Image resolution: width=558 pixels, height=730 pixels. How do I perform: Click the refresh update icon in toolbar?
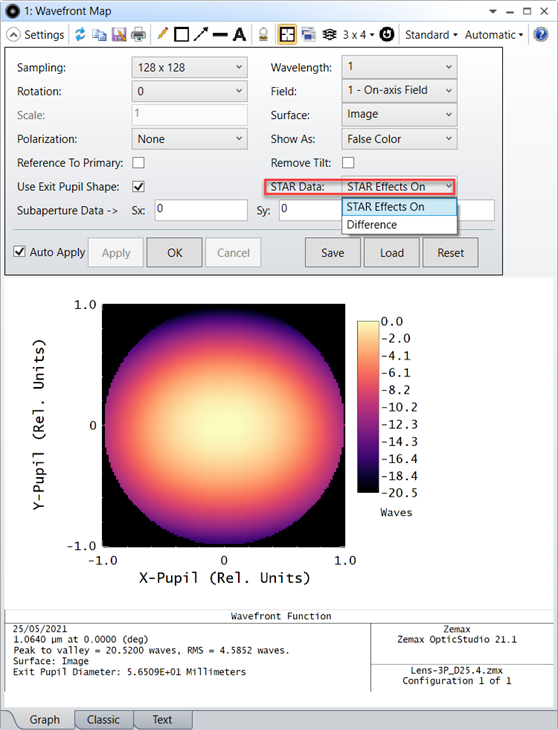coord(80,34)
